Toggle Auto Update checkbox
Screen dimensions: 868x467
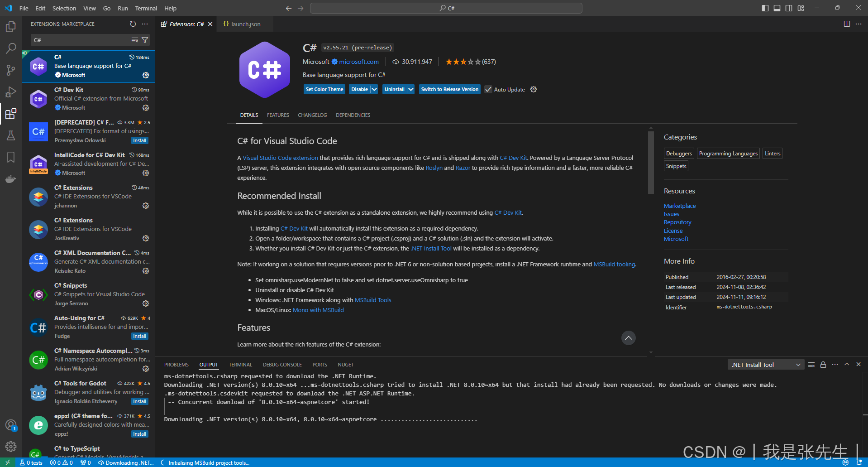[x=488, y=89]
